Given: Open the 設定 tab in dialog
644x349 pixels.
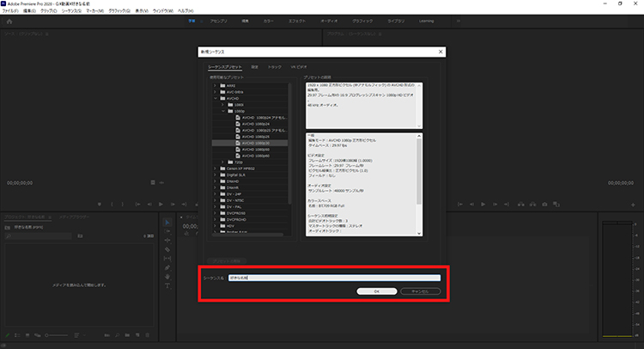Looking at the screenshot, I should tap(255, 67).
